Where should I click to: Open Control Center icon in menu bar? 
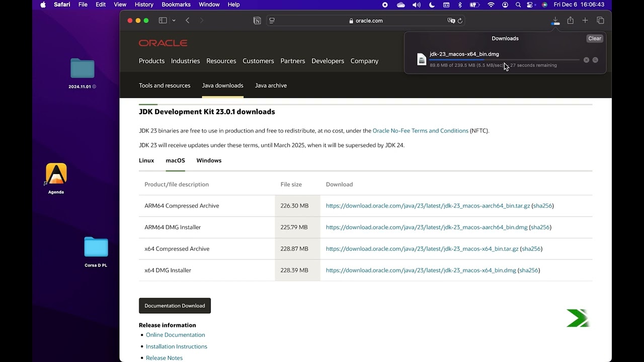(530, 5)
